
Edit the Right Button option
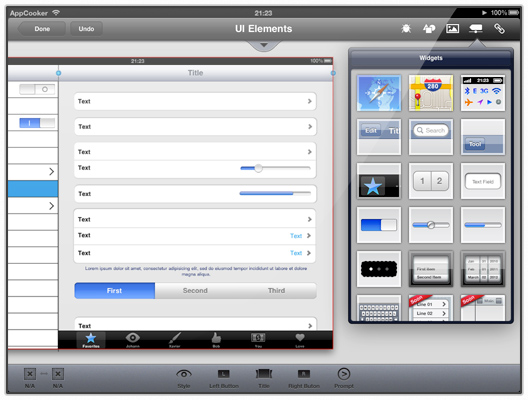pos(304,378)
